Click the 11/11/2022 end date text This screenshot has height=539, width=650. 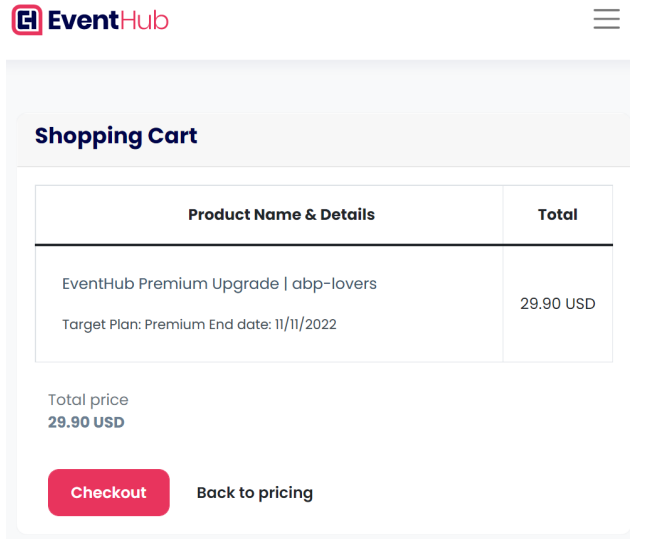click(x=306, y=324)
